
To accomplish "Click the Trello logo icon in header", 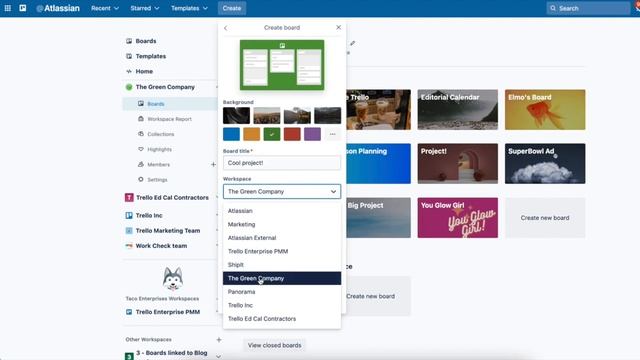I will pos(22,8).
